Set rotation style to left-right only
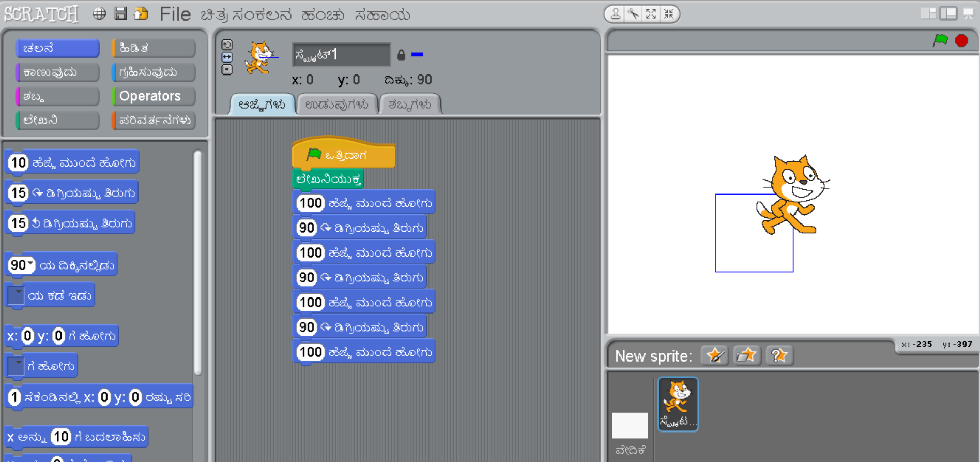 coord(227,57)
